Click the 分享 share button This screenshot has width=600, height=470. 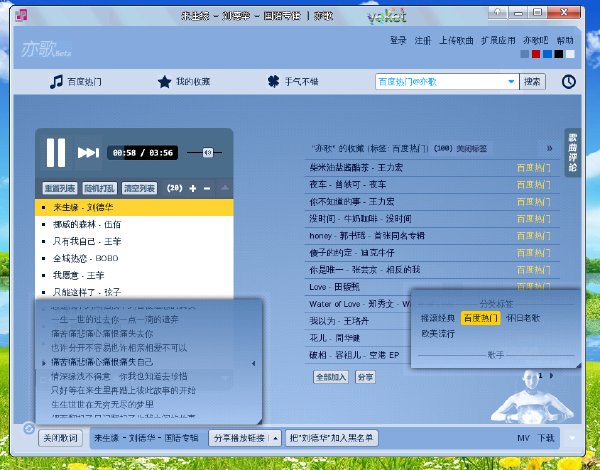(365, 377)
